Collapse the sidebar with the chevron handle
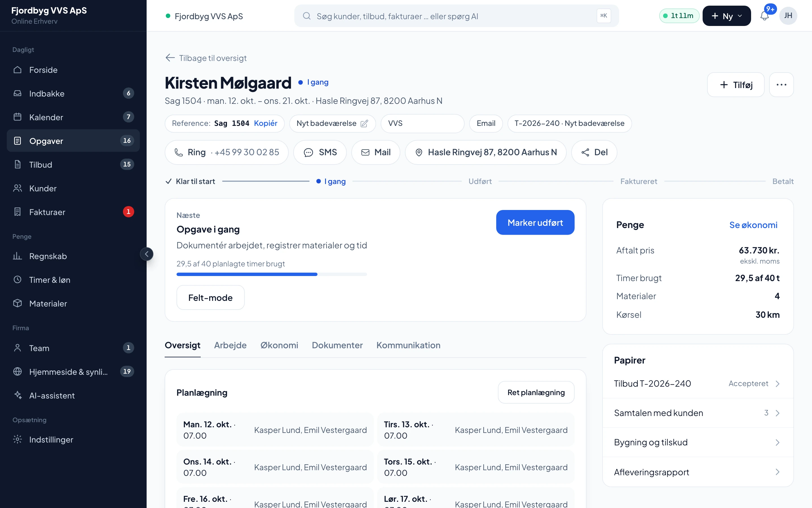 (x=147, y=254)
